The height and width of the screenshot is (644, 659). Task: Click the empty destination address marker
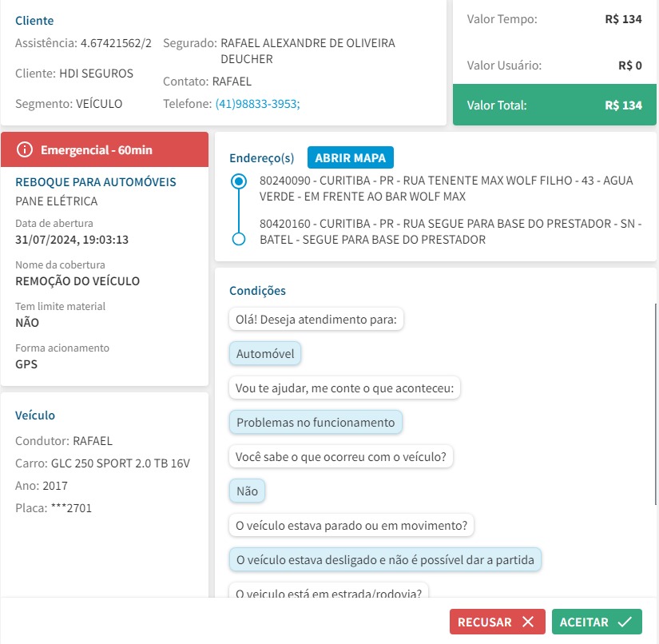[x=239, y=239]
